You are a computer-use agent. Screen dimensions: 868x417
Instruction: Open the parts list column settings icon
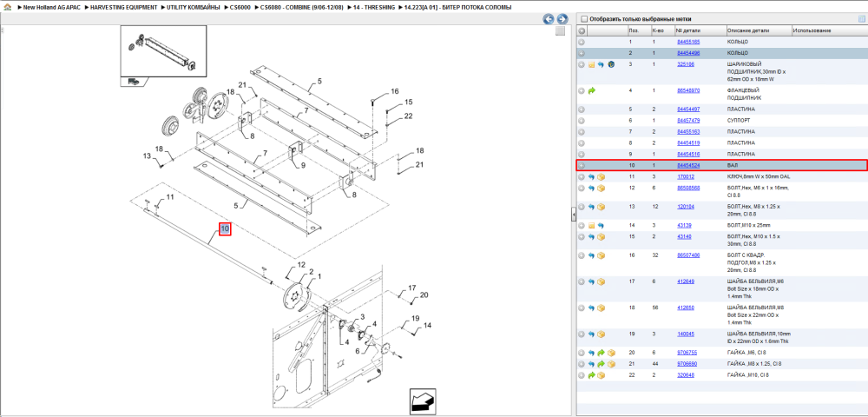(x=861, y=19)
